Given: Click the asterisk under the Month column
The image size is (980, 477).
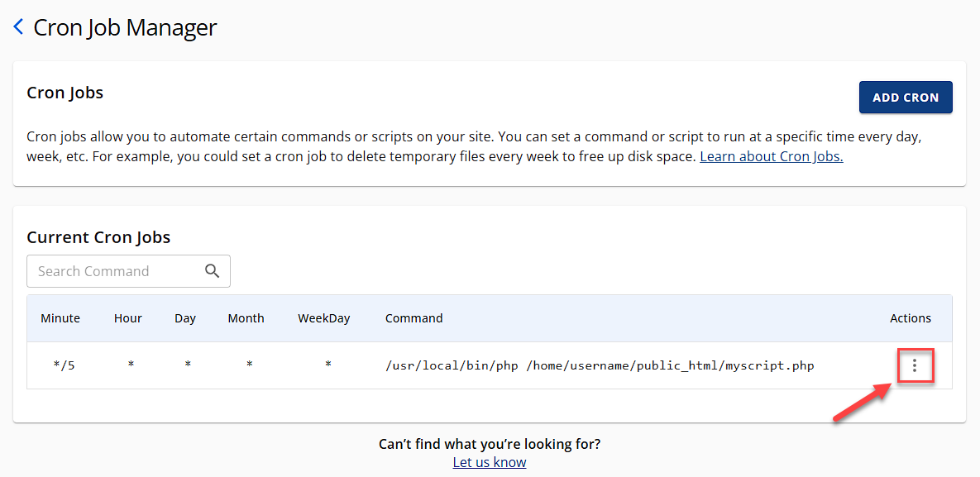Looking at the screenshot, I should [249, 365].
